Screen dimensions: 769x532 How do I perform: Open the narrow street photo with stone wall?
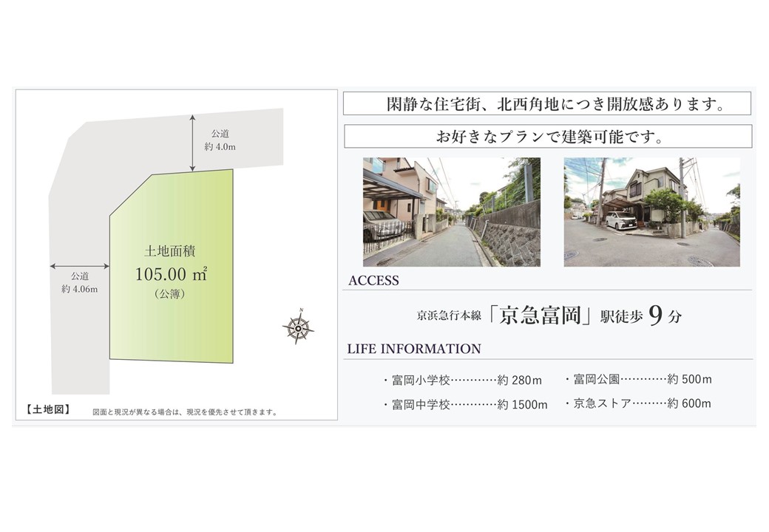(451, 212)
